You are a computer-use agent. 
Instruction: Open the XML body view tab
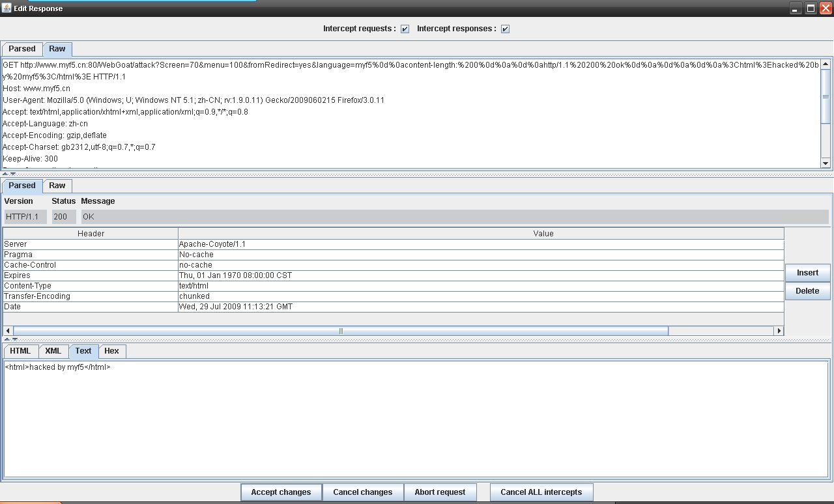pos(53,351)
